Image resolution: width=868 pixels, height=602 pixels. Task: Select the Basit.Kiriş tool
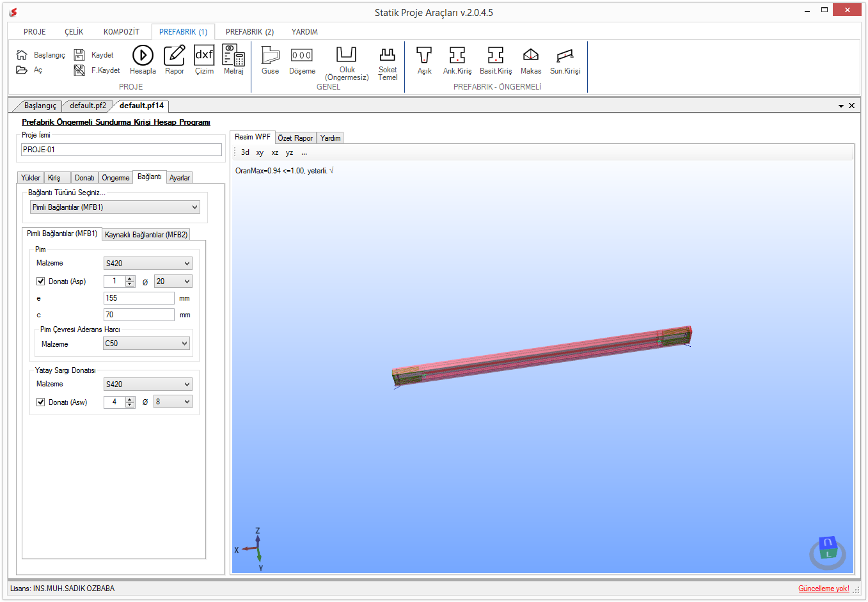pyautogui.click(x=496, y=55)
